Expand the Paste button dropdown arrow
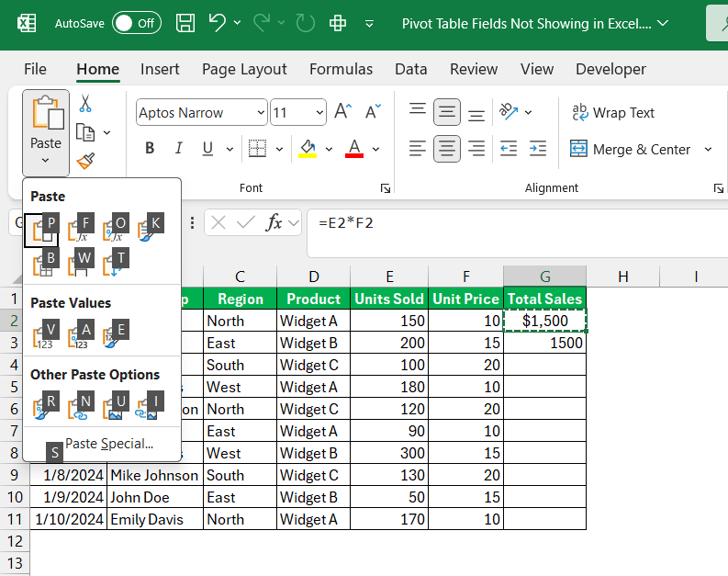 pyautogui.click(x=46, y=160)
